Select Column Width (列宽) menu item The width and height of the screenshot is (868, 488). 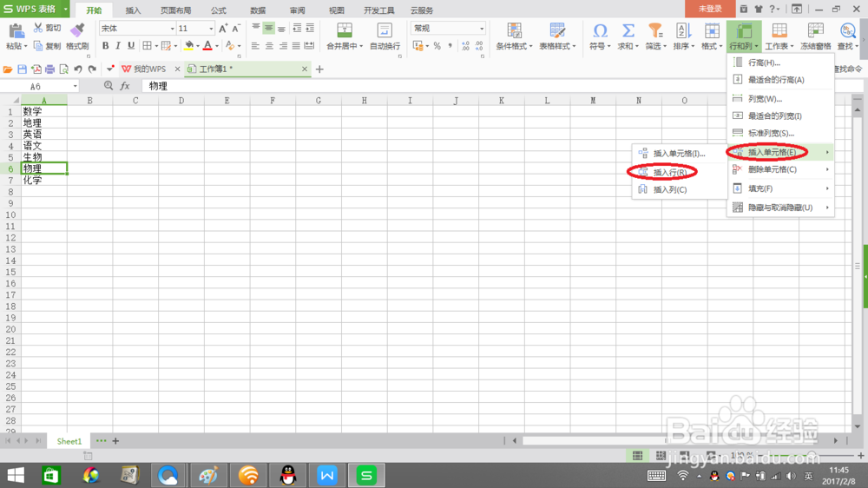(x=780, y=99)
